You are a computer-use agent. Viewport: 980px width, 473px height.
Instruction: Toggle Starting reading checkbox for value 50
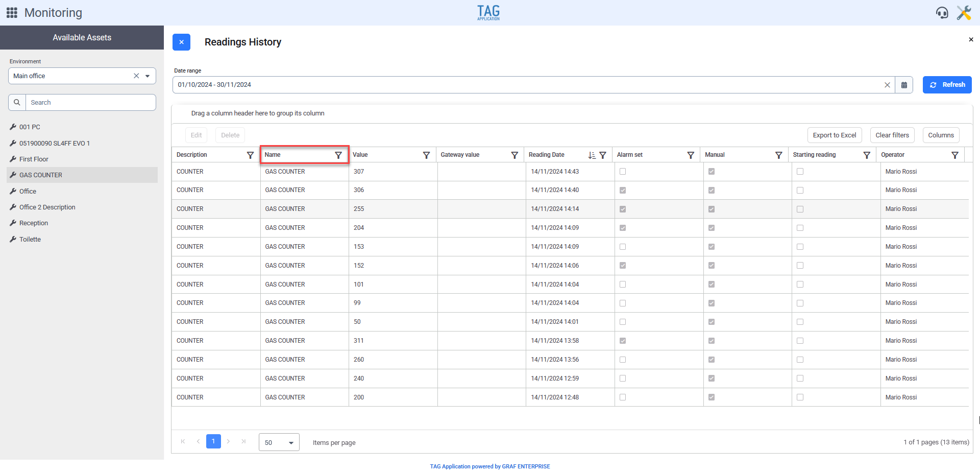click(x=800, y=322)
